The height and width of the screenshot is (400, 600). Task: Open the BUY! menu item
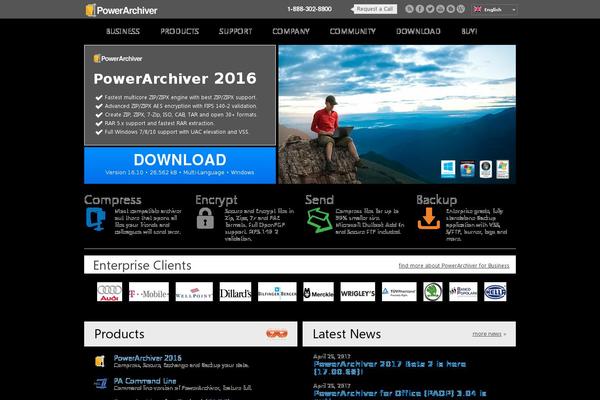469,31
